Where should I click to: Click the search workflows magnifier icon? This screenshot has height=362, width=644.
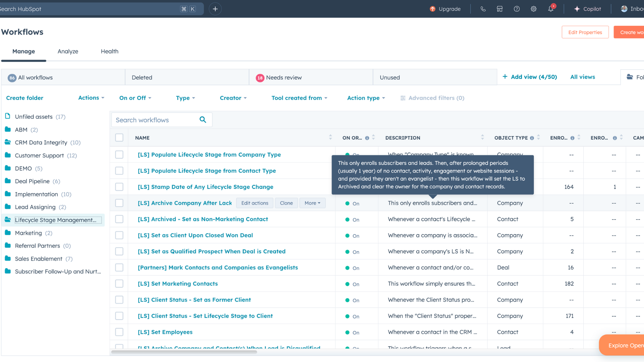click(203, 120)
